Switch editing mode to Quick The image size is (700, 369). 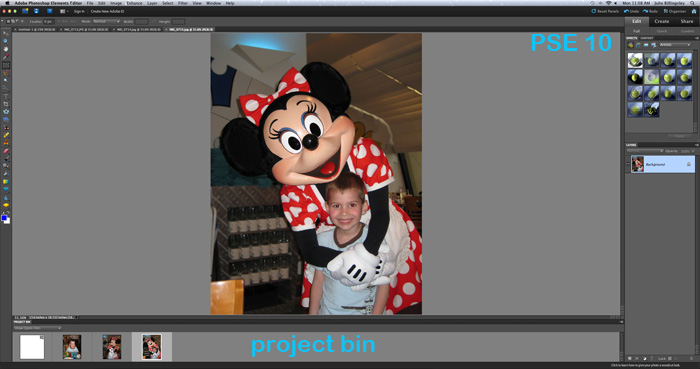662,31
